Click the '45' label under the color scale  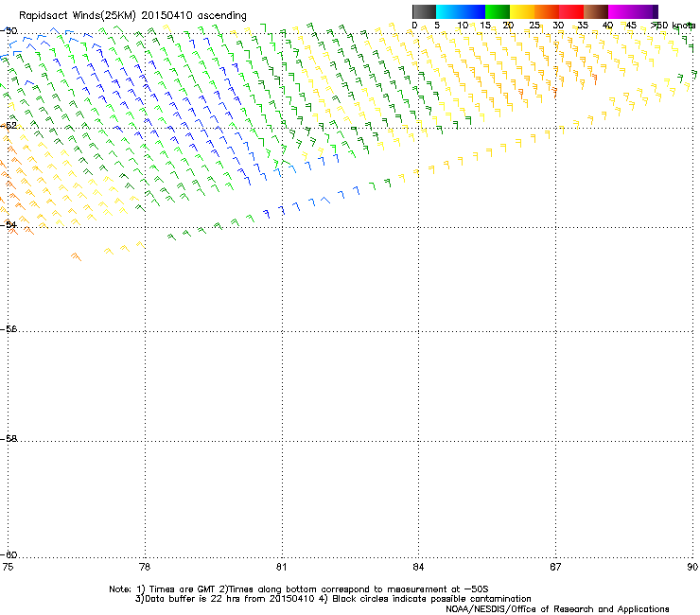[x=631, y=26]
